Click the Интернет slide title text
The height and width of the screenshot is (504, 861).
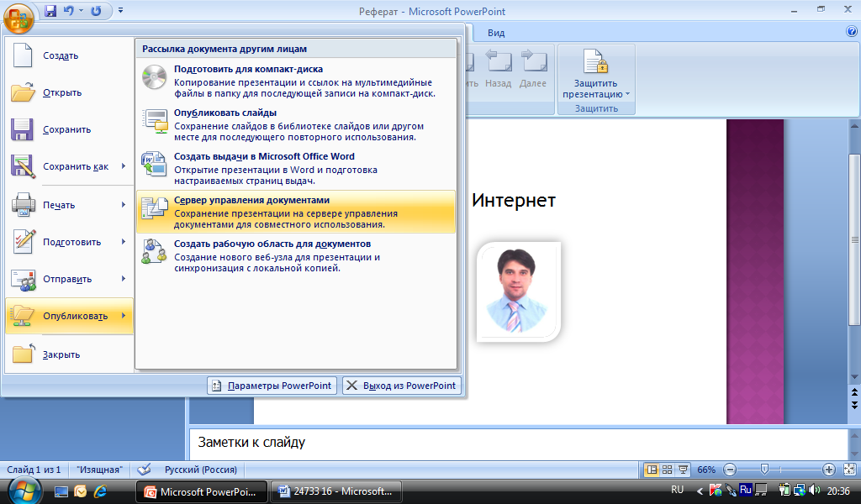tap(514, 200)
